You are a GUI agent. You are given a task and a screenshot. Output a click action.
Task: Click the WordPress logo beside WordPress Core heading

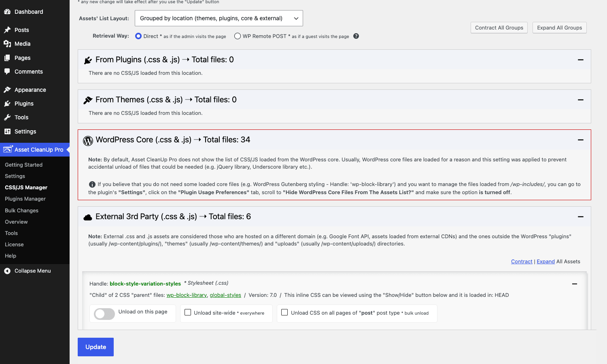88,140
